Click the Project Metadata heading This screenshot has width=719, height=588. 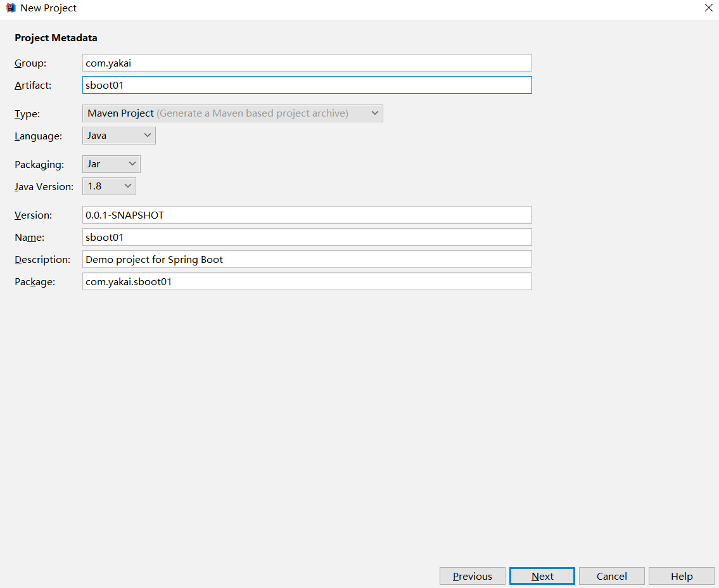click(x=56, y=38)
